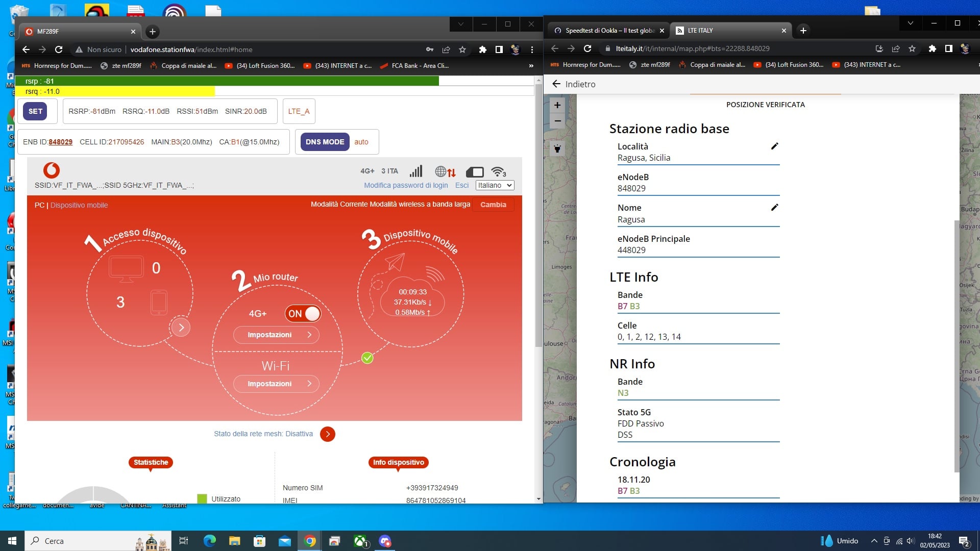Open Coppa di maiale bookmark in right browser

tap(712, 65)
